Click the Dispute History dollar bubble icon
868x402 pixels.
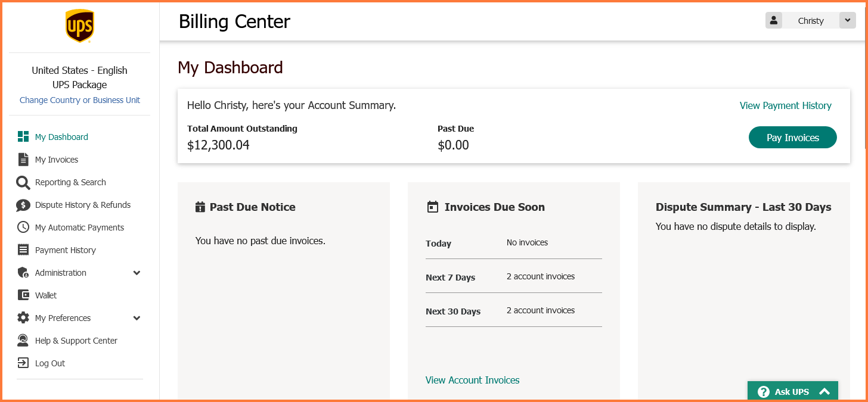23,205
